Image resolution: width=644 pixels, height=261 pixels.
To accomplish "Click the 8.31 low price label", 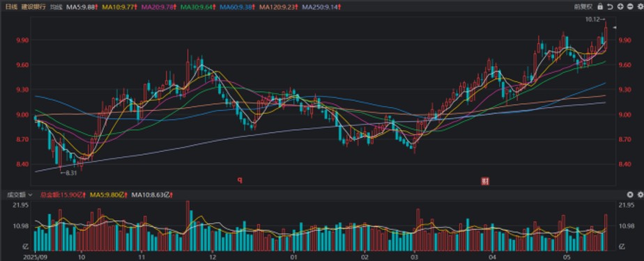I will click(x=68, y=173).
